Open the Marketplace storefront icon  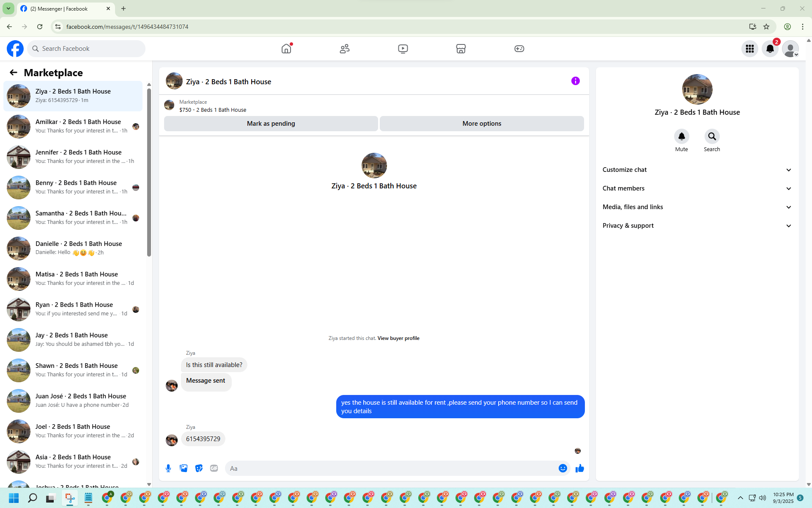(461, 49)
